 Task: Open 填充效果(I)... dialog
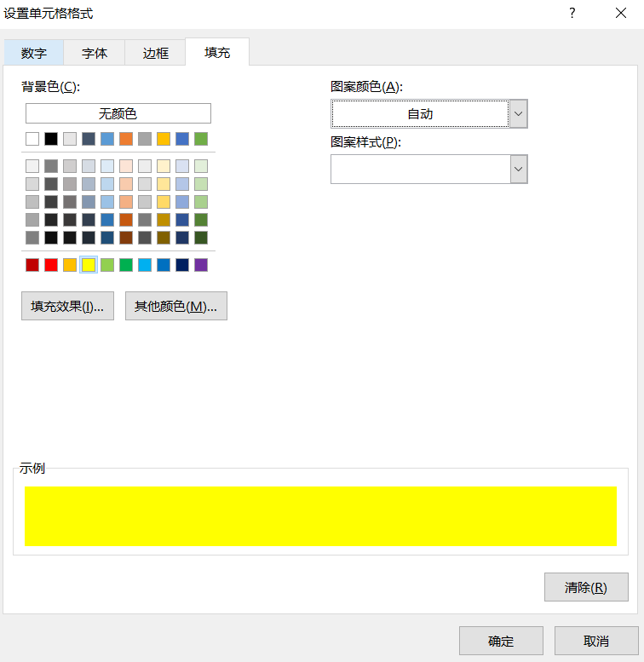pos(67,306)
